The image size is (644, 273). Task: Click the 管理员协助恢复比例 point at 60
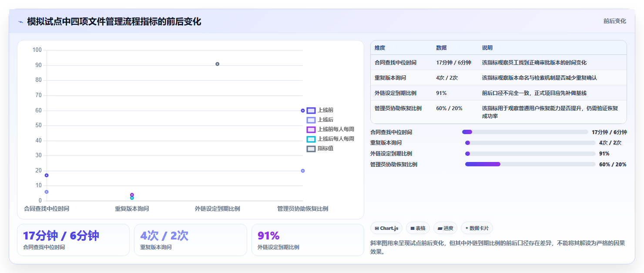point(302,111)
